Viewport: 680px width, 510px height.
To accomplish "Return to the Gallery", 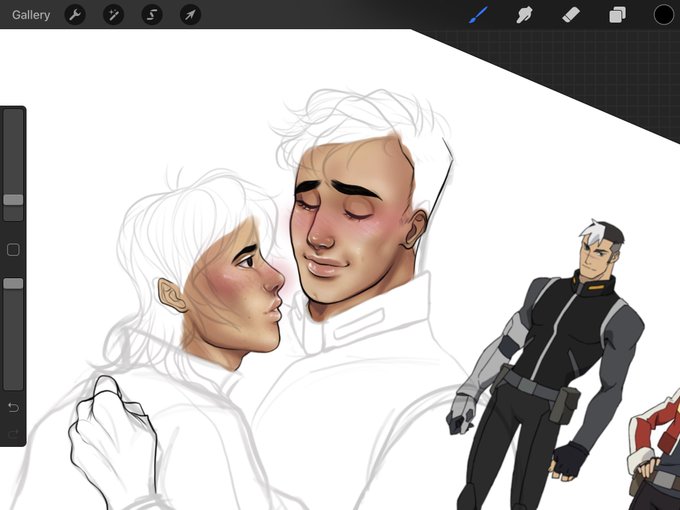I will (31, 15).
